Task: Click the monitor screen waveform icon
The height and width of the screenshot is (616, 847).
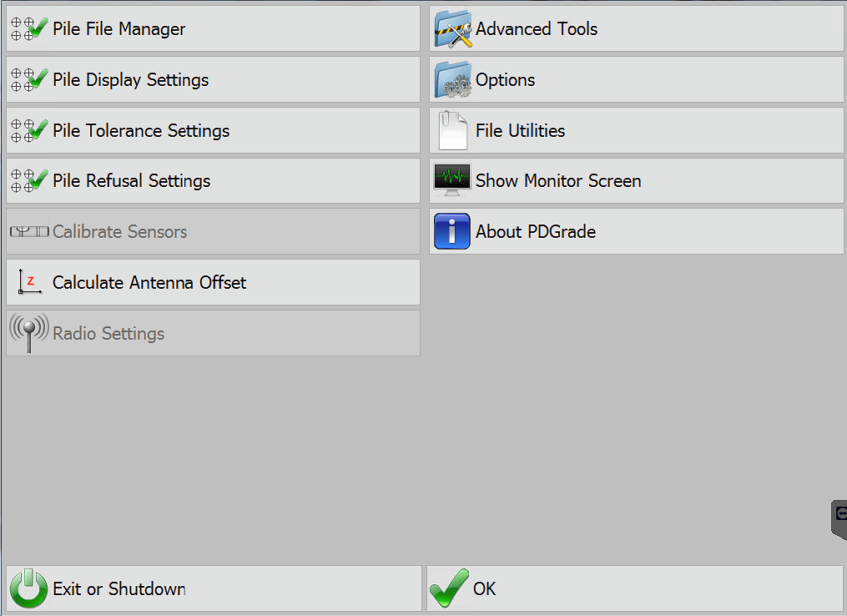Action: (453, 180)
